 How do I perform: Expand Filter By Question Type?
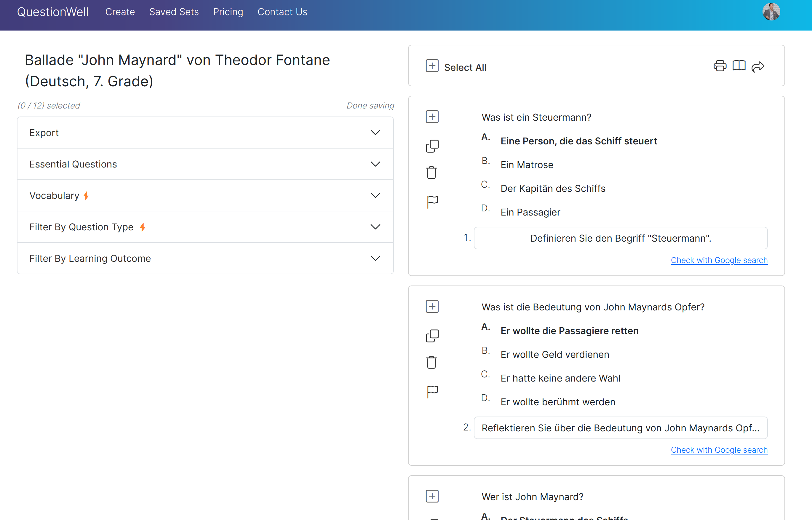coord(205,227)
